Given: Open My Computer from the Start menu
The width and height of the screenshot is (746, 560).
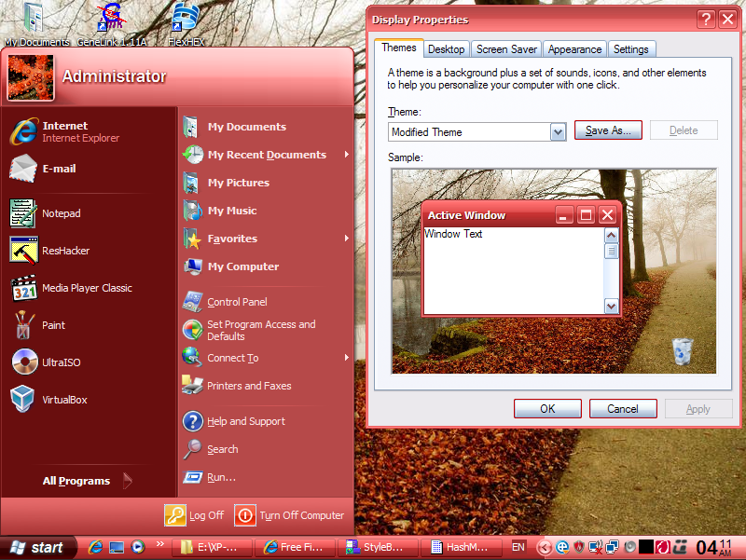Looking at the screenshot, I should point(267,266).
